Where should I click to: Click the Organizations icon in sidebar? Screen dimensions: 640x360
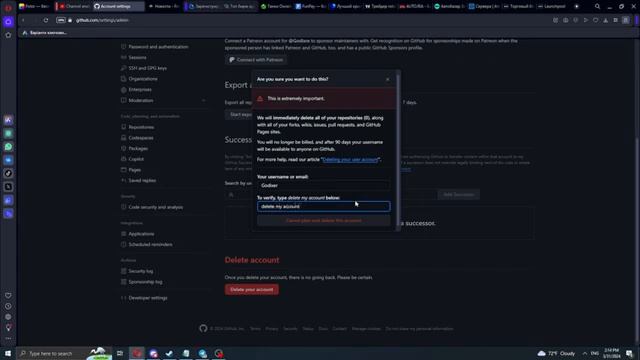click(123, 79)
